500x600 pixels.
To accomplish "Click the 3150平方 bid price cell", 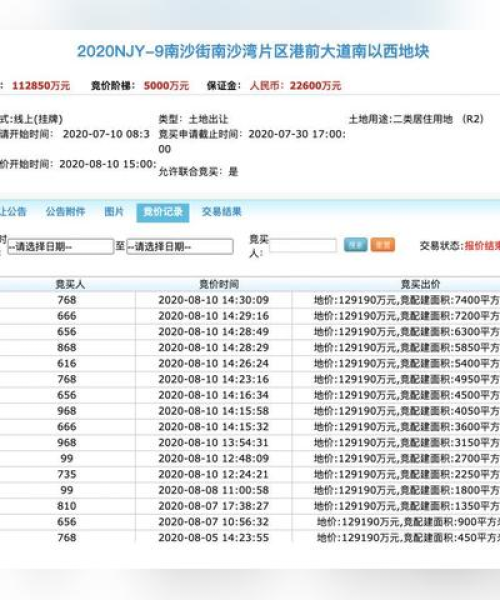I will click(407, 443).
